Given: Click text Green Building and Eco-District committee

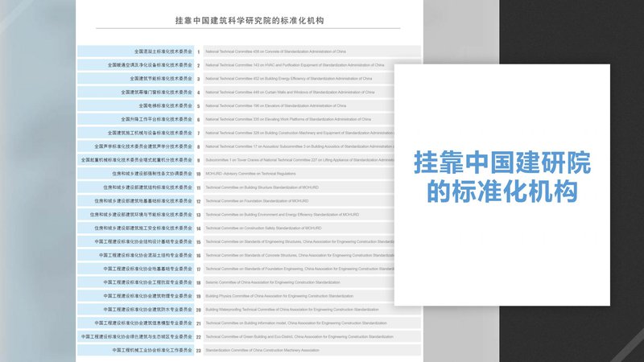Looking at the screenshot, I should 299,337.
